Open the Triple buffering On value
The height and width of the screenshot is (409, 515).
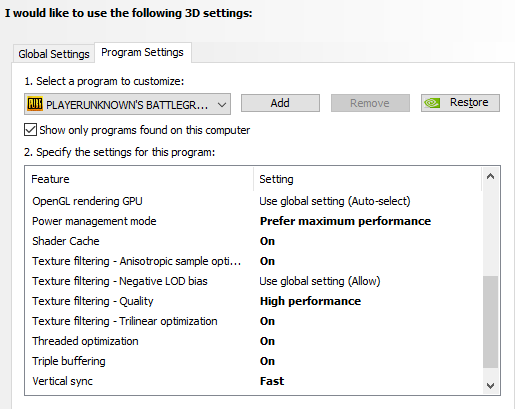[x=267, y=361]
